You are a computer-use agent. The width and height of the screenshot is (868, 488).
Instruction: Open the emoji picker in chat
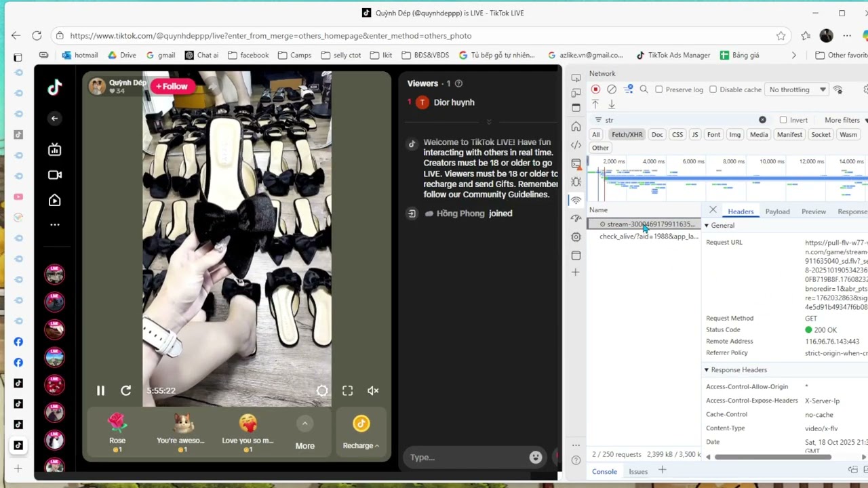(536, 457)
